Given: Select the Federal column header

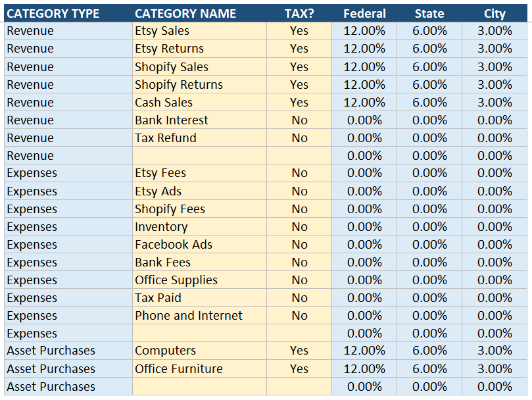Looking at the screenshot, I should (x=364, y=13).
